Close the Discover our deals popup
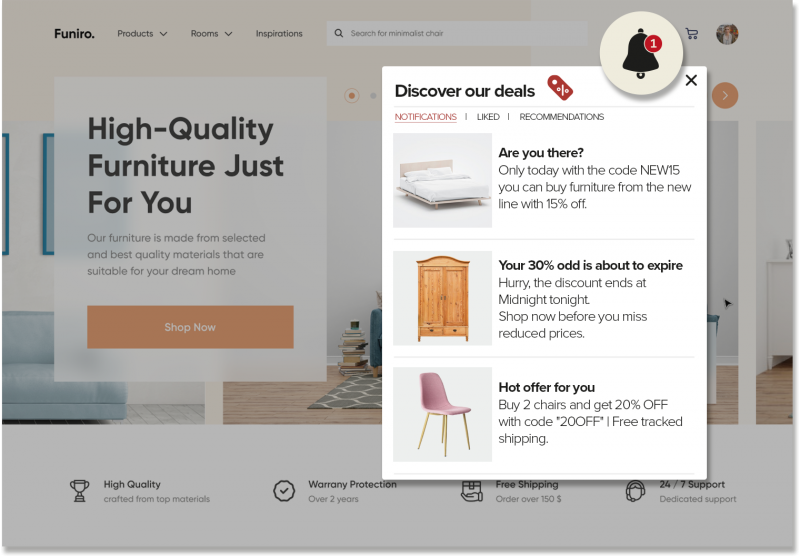This screenshot has width=800, height=557. tap(691, 80)
